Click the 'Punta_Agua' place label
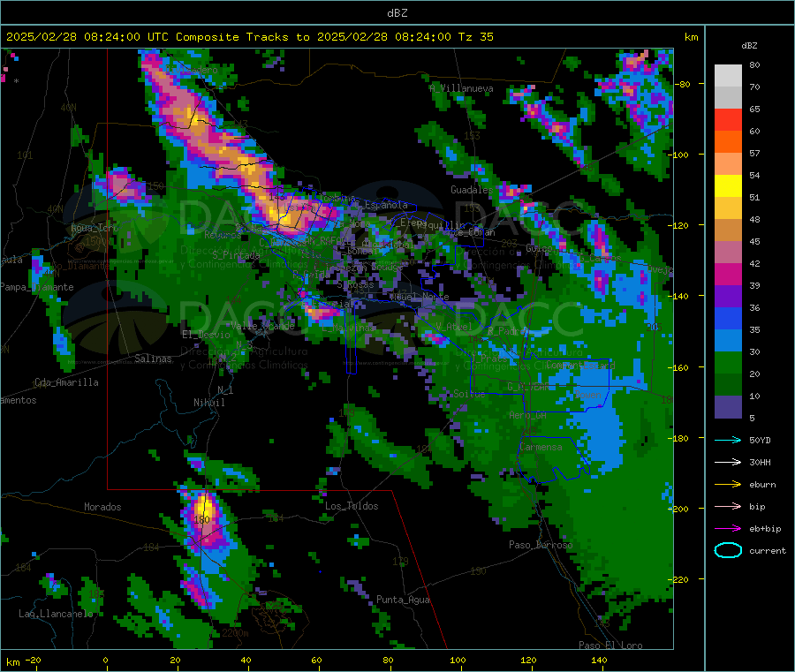The height and width of the screenshot is (672, 795). coord(403,600)
